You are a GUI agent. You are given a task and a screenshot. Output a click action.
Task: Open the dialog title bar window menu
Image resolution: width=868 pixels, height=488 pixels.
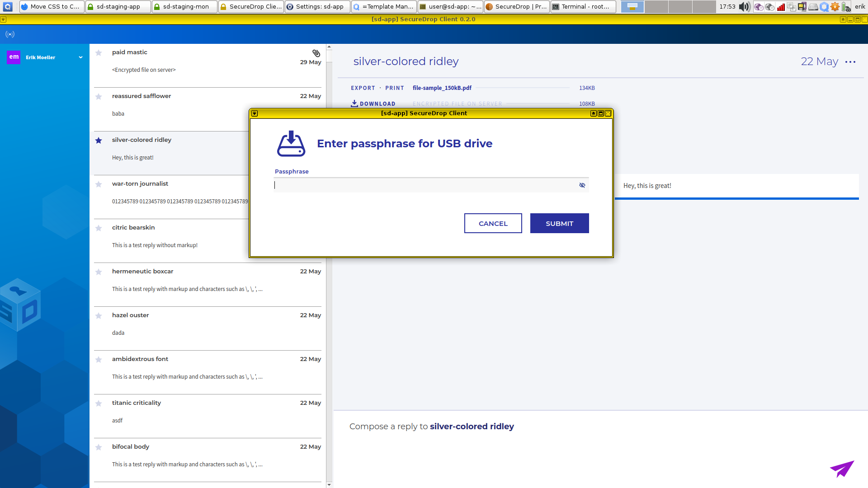pyautogui.click(x=255, y=113)
